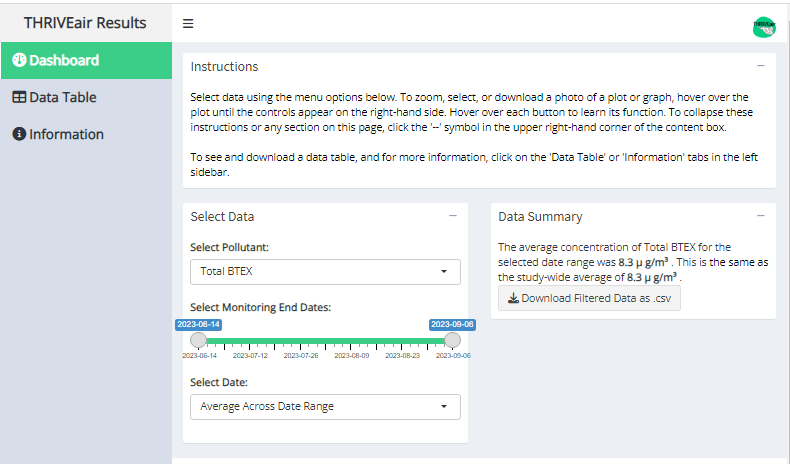Click the 2023-08-23 tick on the slider
This screenshot has height=464, width=790.
401,349
